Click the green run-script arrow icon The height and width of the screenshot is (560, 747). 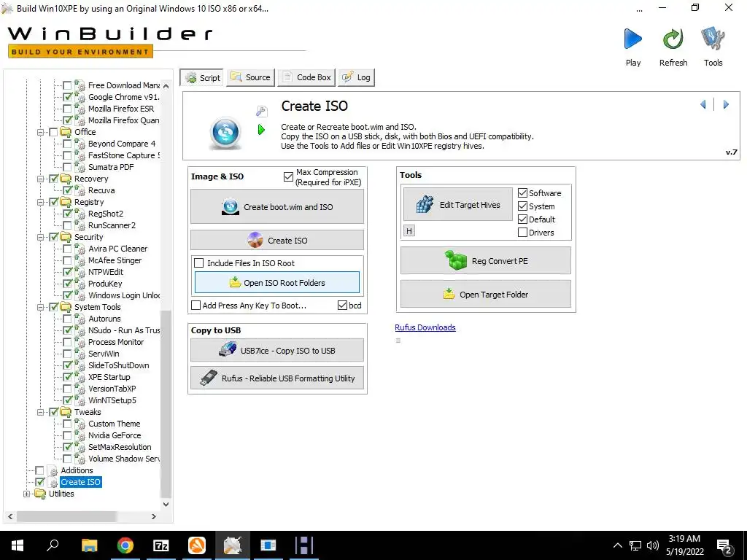[261, 129]
